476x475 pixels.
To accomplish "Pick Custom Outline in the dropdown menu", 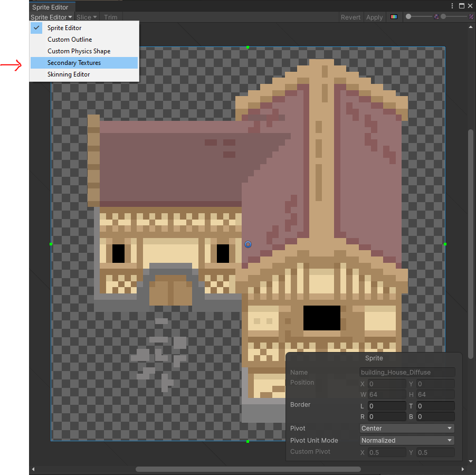I will click(70, 40).
